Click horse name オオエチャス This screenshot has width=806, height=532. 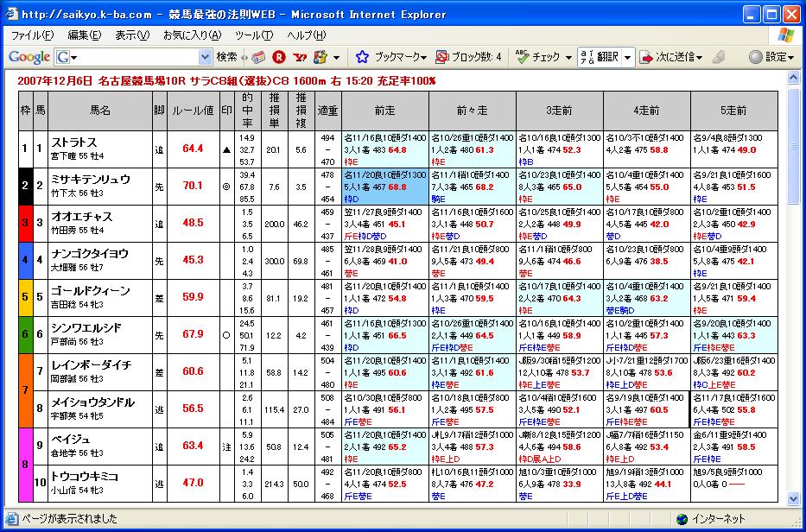tap(81, 217)
